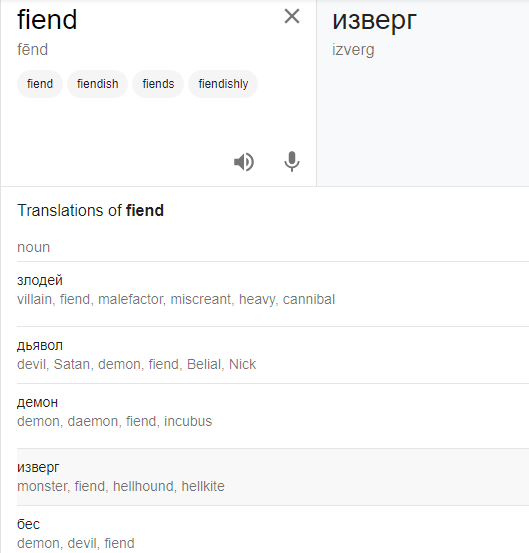The image size is (529, 553).
Task: Select the "fiendish" suggestion chip
Action: (x=97, y=84)
